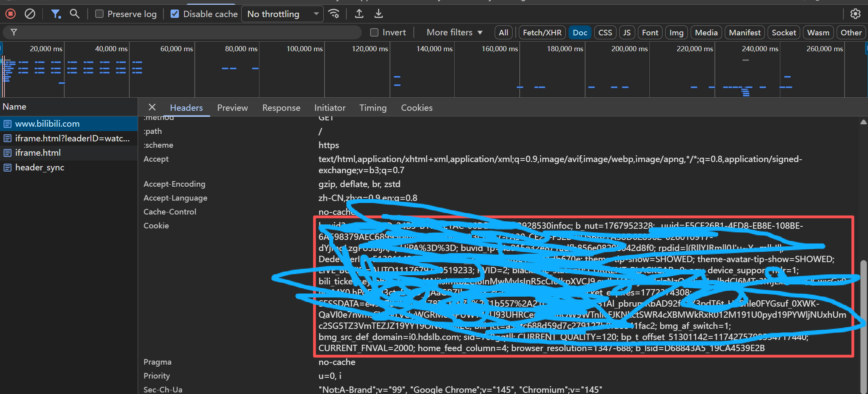Open the network search magnifier
This screenshot has height=394, width=868.
click(x=75, y=14)
